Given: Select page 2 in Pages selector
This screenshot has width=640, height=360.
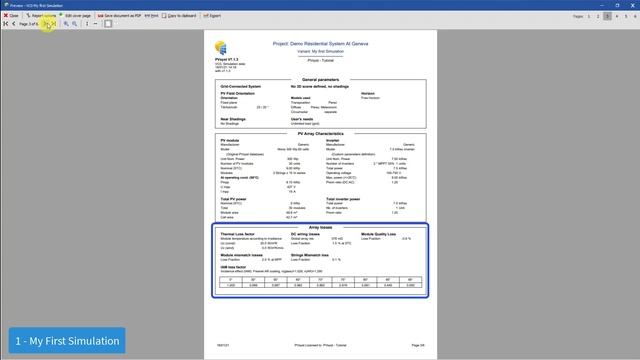Looking at the screenshot, I should click(x=598, y=16).
